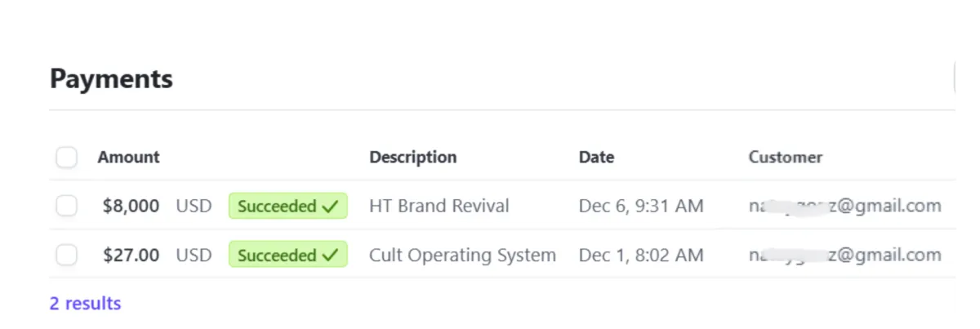Click the $27.00 amount
Viewport: 980px width, 329px height.
131,256
